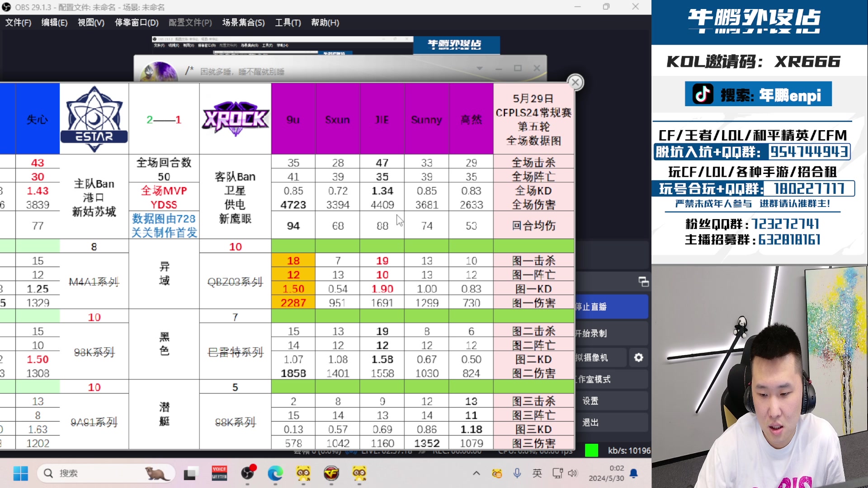This screenshot has height=488, width=868.
Task: Click the multiview layout icon above 停止直播
Action: [x=644, y=282]
